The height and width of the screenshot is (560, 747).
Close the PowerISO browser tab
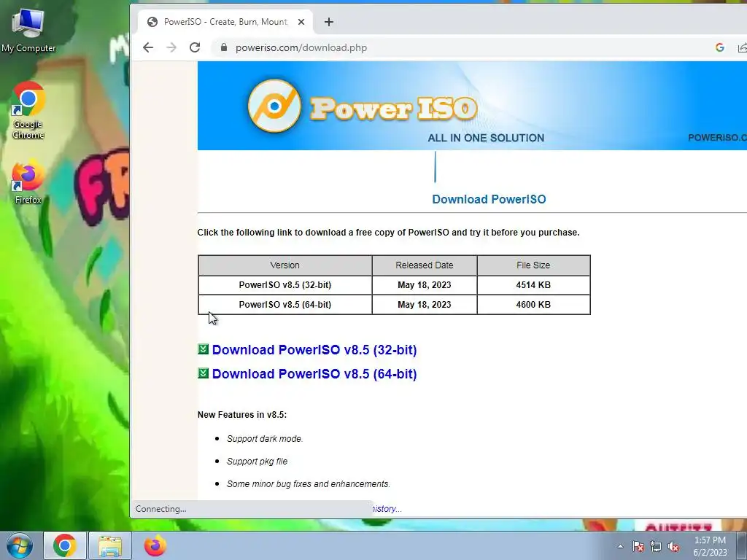(301, 22)
